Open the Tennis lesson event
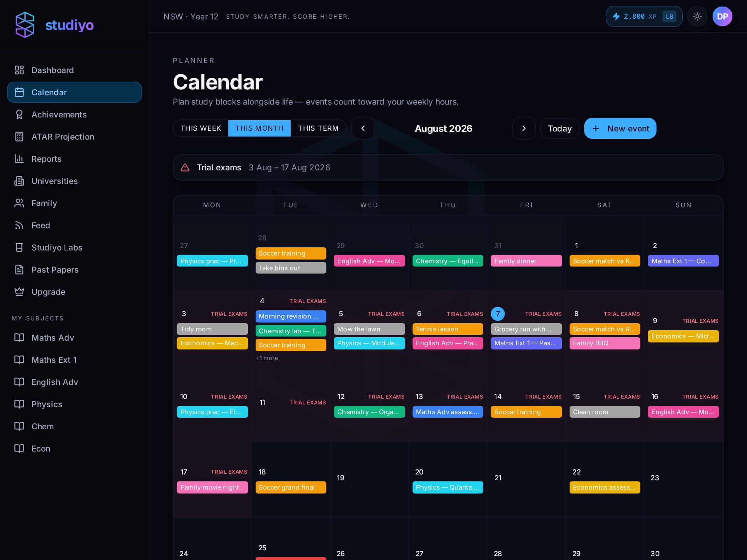 click(447, 329)
